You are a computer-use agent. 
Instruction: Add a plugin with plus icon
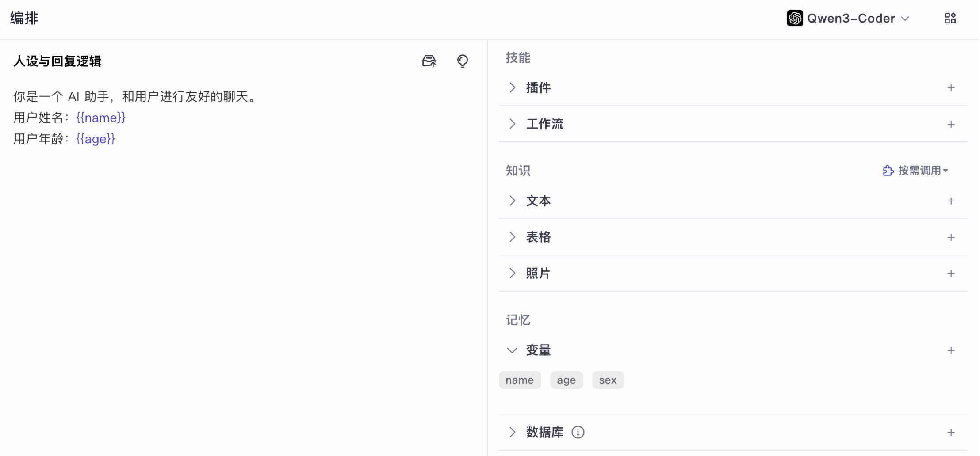tap(951, 88)
